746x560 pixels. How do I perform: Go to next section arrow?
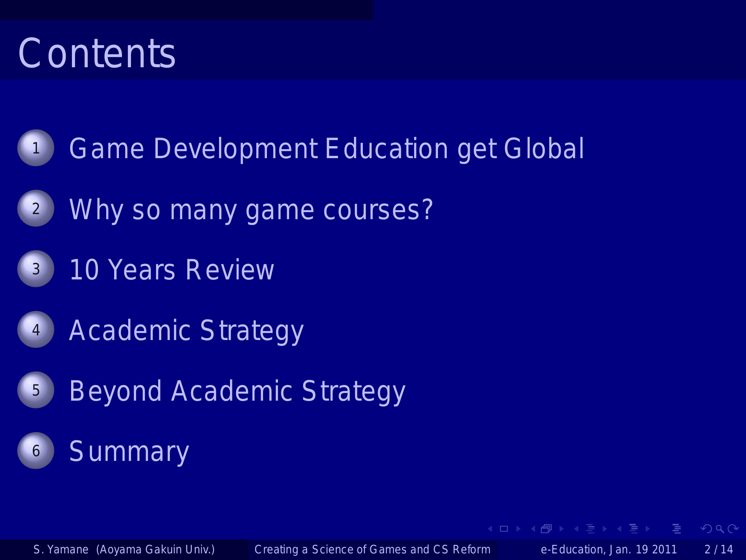pyautogui.click(x=648, y=529)
